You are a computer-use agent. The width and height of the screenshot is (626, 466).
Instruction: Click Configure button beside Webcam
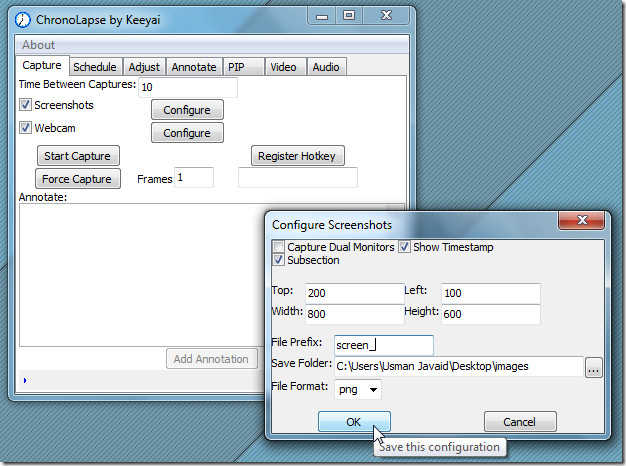point(187,133)
